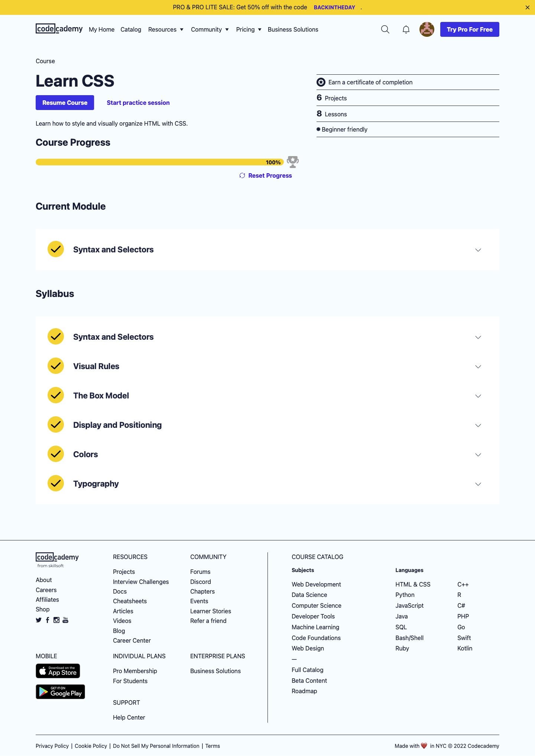The image size is (535, 756).
Task: Open Roadmap link
Action: click(x=304, y=691)
